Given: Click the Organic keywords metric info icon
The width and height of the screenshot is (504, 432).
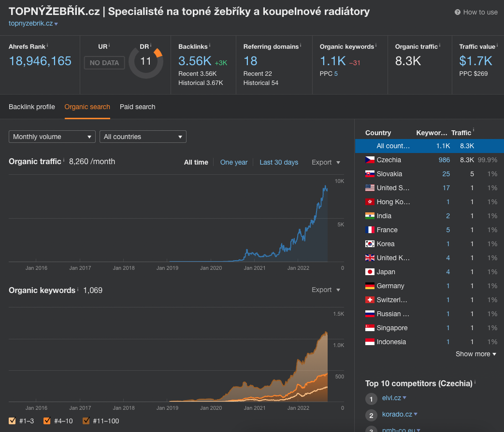Looking at the screenshot, I should [x=376, y=45].
